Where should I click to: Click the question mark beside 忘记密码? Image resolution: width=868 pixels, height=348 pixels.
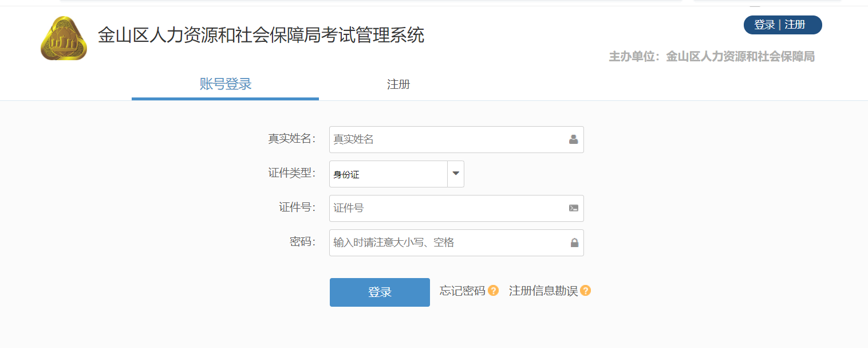point(493,291)
